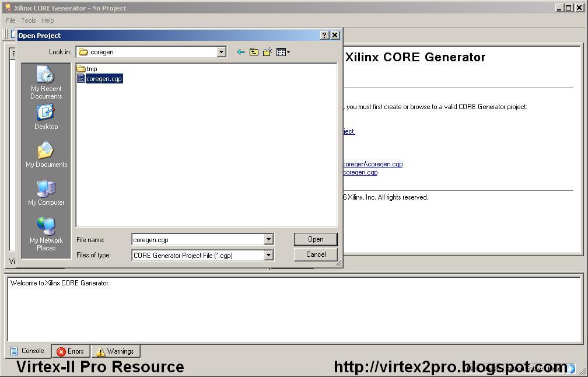The width and height of the screenshot is (588, 377).
Task: Maximize the CORE Generator window
Action: (x=569, y=8)
